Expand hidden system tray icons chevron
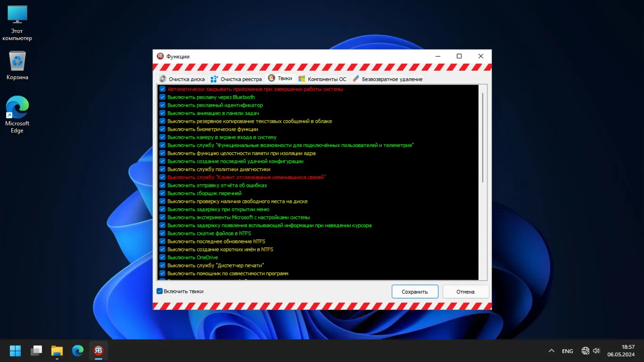This screenshot has width=644, height=362. [x=551, y=351]
